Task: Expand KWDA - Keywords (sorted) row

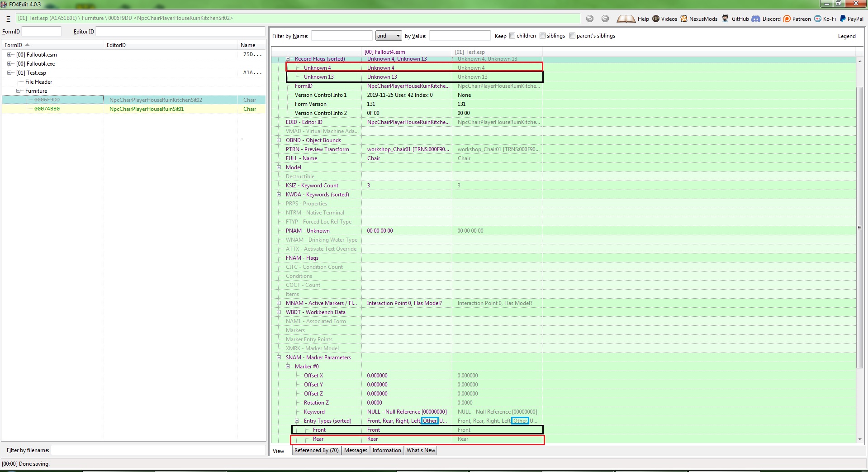Action: point(279,195)
